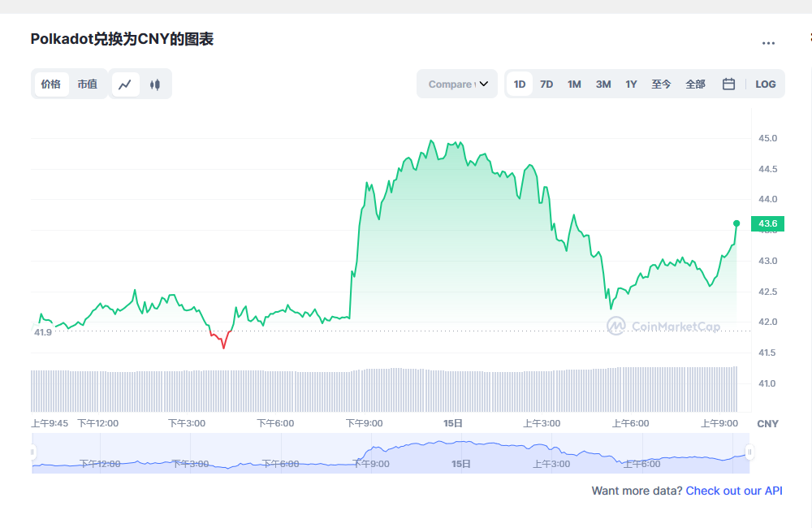The height and width of the screenshot is (528, 812).
Task: Click the 1M range button
Action: pos(574,84)
